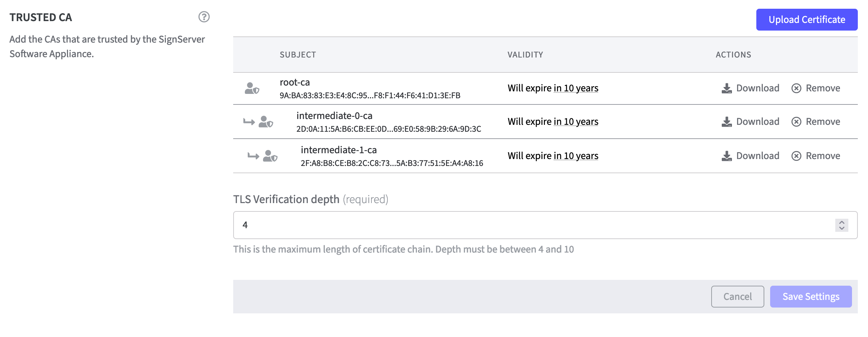Select the intermediate-0-ca subject name

(x=334, y=116)
